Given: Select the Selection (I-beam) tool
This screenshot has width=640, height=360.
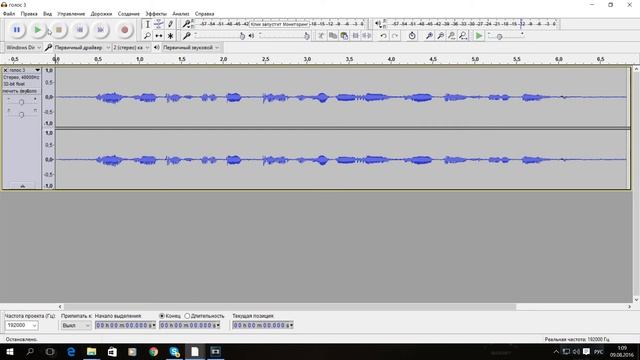Looking at the screenshot, I should coord(147,24).
